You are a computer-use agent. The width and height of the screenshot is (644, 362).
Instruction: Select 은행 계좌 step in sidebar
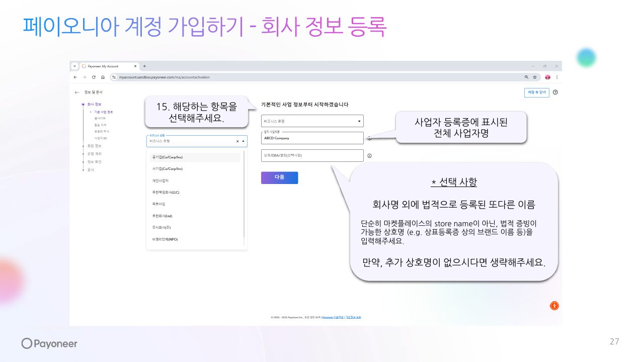[94, 154]
